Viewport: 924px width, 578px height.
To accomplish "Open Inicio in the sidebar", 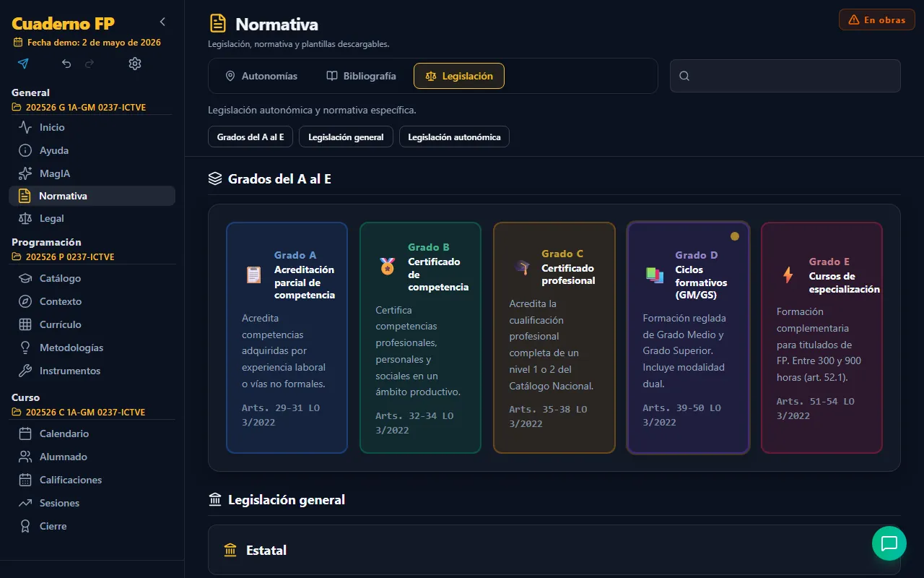I will pos(92,128).
